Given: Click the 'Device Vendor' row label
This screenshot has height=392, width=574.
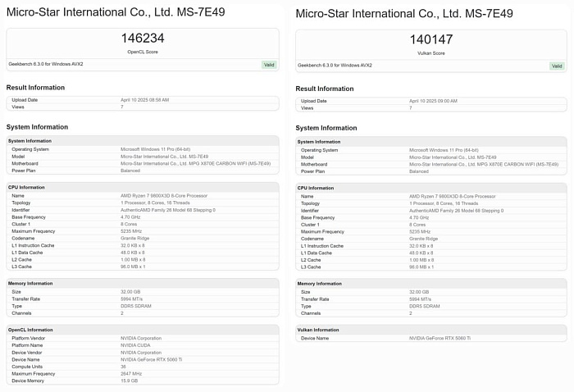Looking at the screenshot, I should click(27, 353).
